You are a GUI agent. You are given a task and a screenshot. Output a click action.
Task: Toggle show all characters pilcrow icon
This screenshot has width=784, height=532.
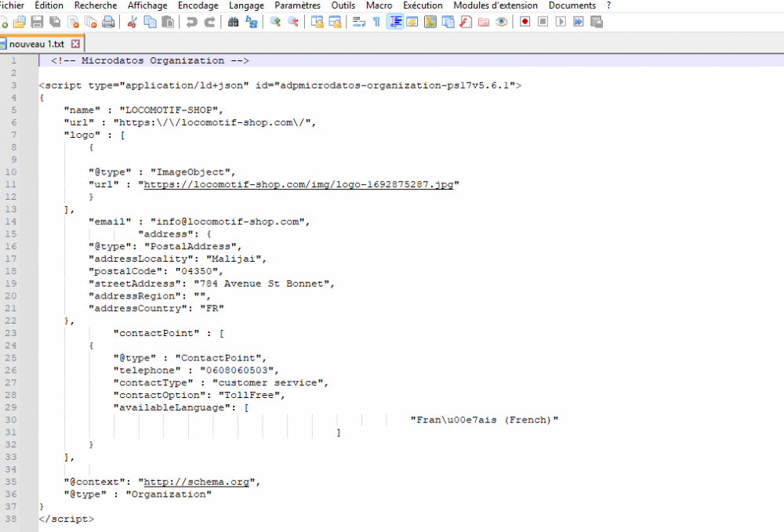(376, 22)
